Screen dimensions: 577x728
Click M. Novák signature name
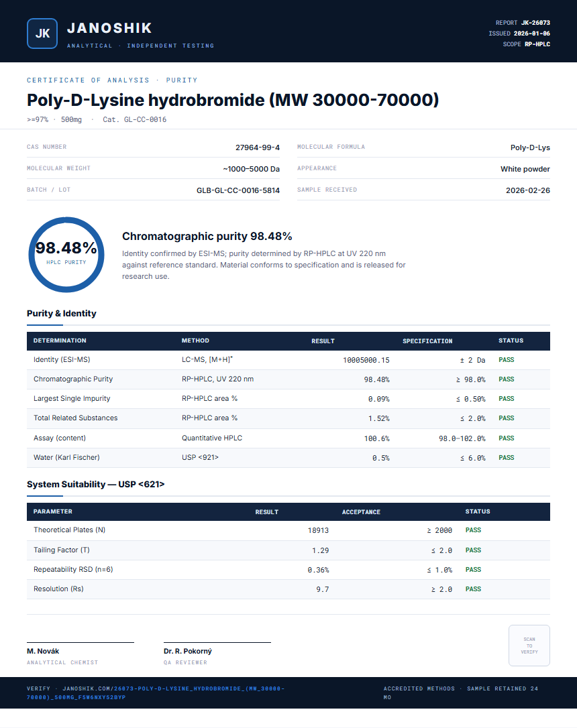(43, 652)
